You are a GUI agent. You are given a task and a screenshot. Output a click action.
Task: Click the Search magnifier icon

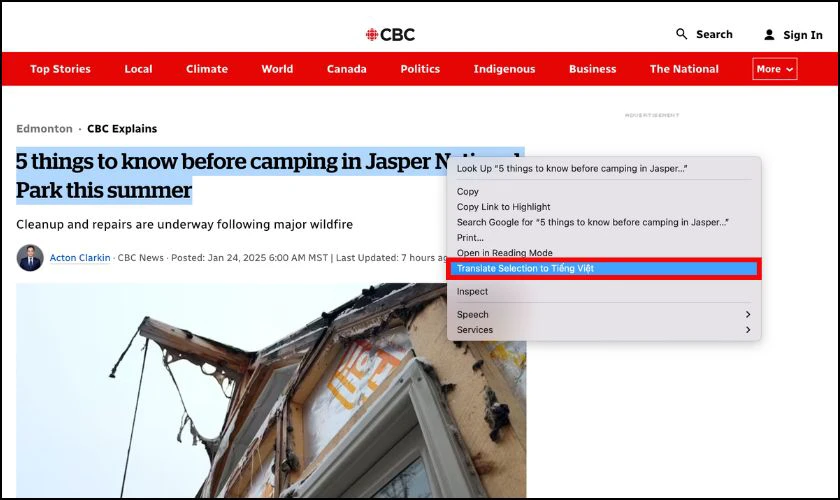[x=681, y=34]
